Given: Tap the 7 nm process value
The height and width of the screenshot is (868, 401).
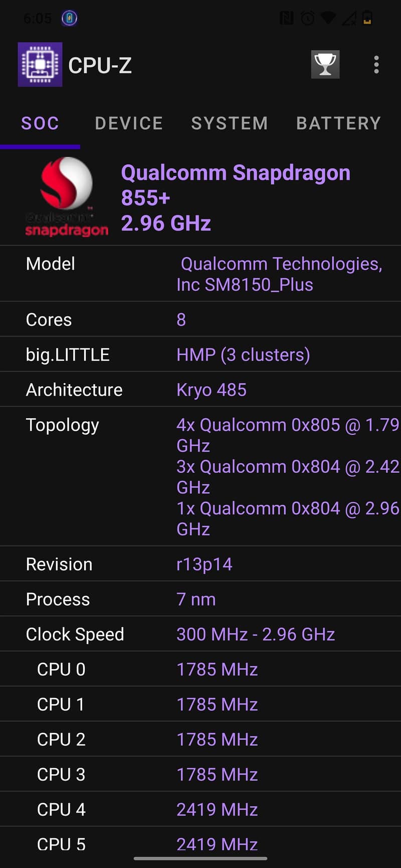Looking at the screenshot, I should click(195, 599).
